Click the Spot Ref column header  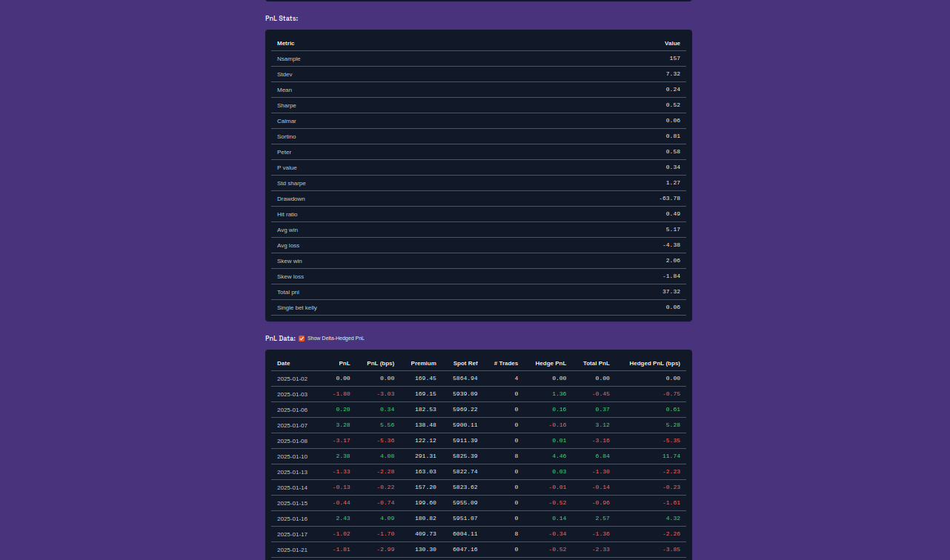pos(465,363)
